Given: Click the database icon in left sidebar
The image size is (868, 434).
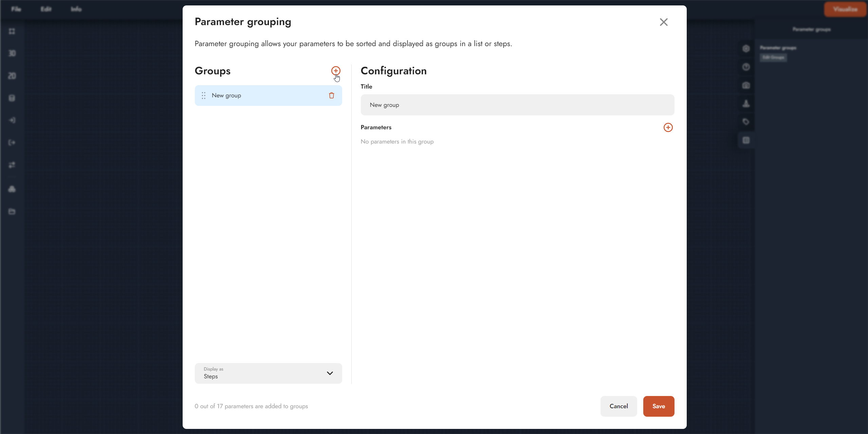Looking at the screenshot, I should [x=12, y=98].
